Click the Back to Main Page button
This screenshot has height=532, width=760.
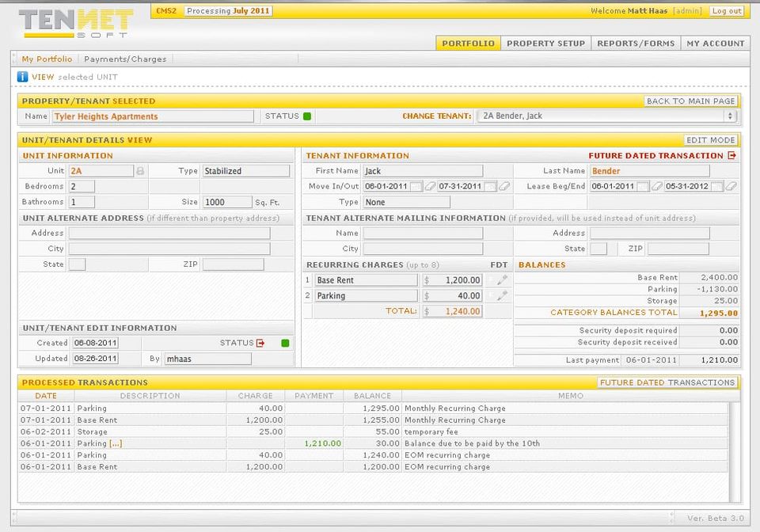[690, 101]
